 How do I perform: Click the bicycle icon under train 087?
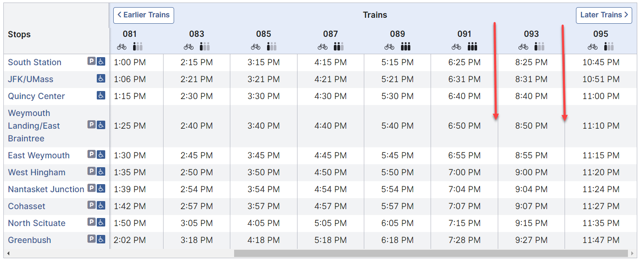[322, 47]
